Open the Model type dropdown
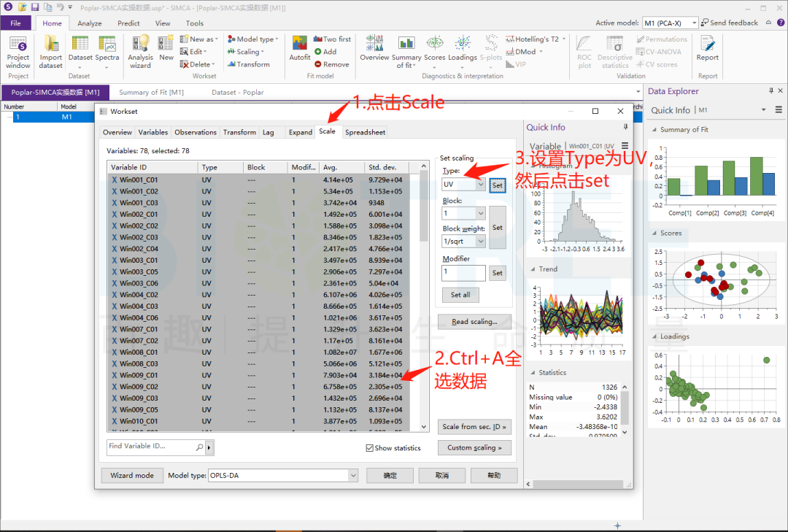The height and width of the screenshot is (532, 788). click(x=352, y=475)
